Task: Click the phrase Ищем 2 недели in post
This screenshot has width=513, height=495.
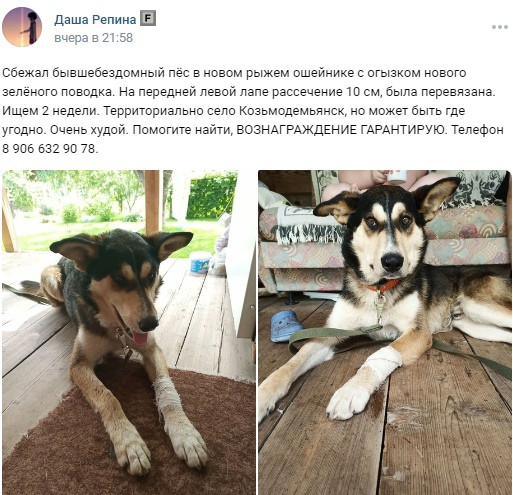Action: point(50,111)
